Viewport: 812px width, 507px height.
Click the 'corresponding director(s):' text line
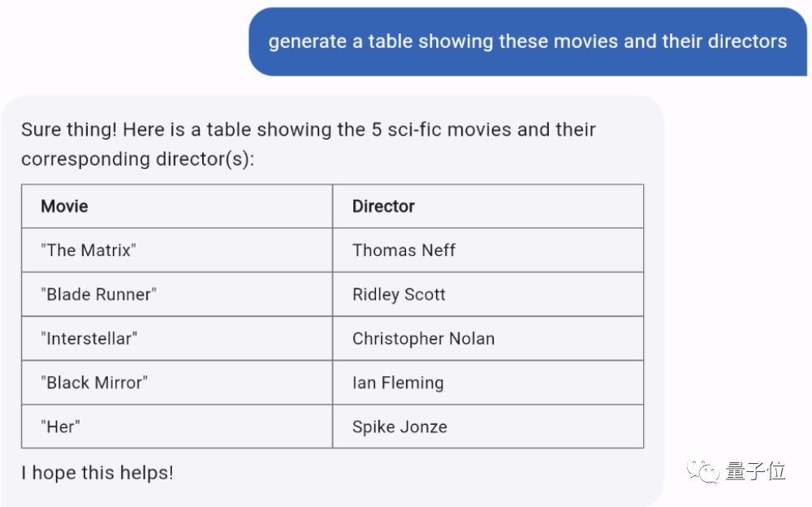pyautogui.click(x=138, y=159)
